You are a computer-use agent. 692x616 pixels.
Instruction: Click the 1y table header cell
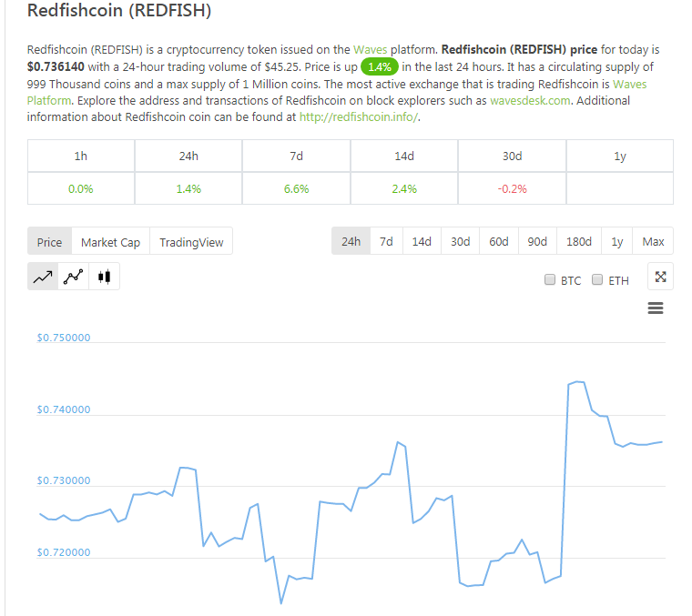coord(620,157)
